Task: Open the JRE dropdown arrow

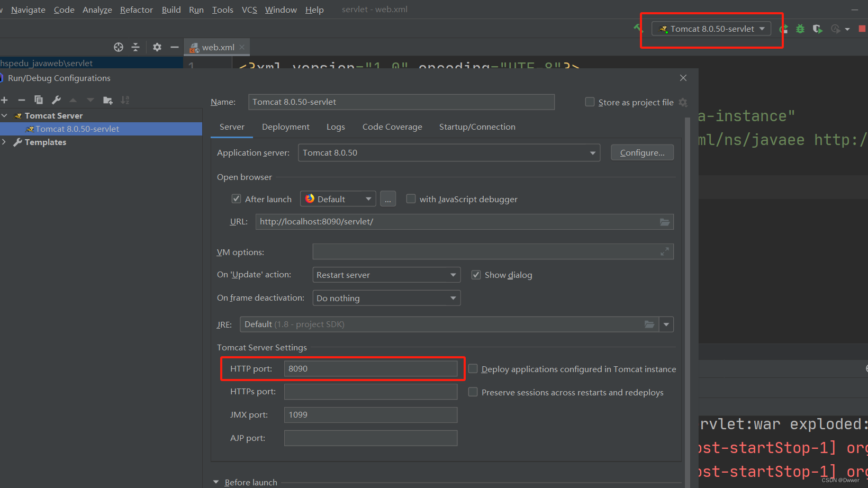Action: (666, 324)
